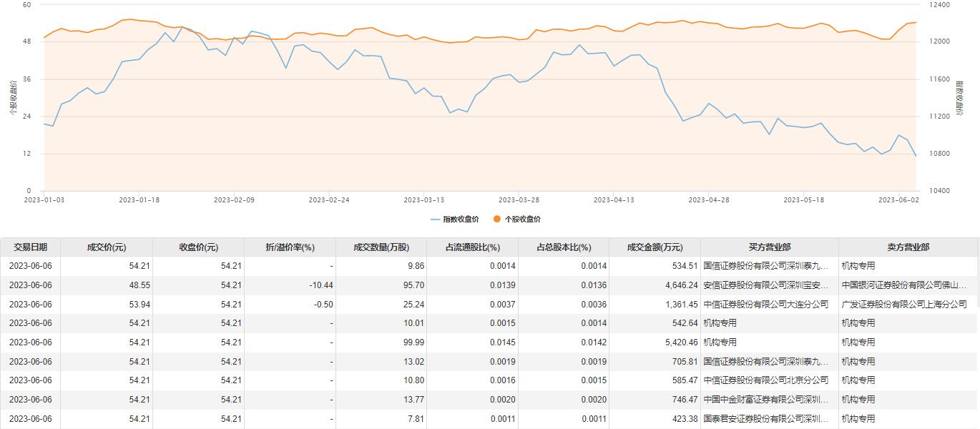The image size is (980, 429).
Task: Click 国泰君安证券股份有限公司深圳 buyer entry
Action: pyautogui.click(x=765, y=419)
